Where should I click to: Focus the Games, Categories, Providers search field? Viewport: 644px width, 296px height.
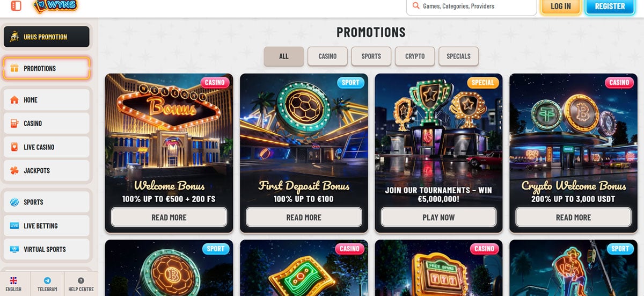(472, 6)
